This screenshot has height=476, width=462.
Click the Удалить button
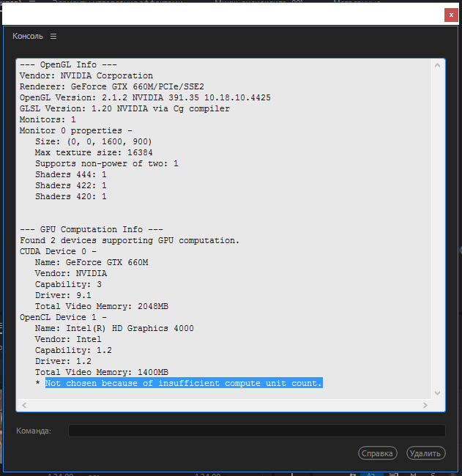click(x=425, y=453)
